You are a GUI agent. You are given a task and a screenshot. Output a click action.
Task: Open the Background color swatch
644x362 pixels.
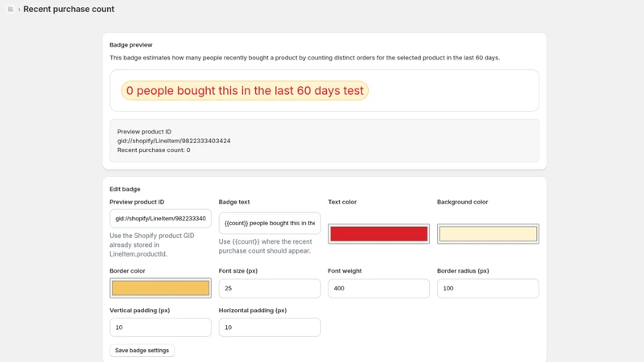point(488,234)
